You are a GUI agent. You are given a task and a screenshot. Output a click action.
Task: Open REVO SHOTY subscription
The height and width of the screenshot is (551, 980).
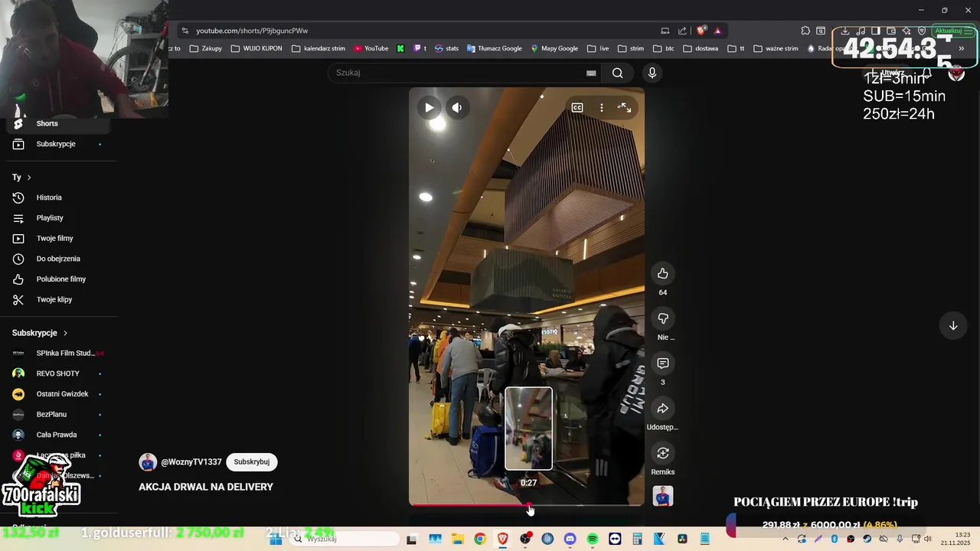tap(58, 373)
